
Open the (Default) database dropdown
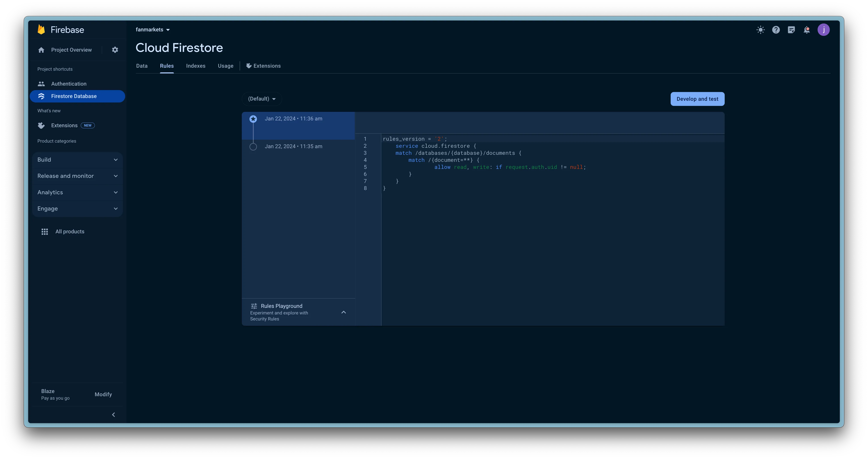pyautogui.click(x=262, y=99)
